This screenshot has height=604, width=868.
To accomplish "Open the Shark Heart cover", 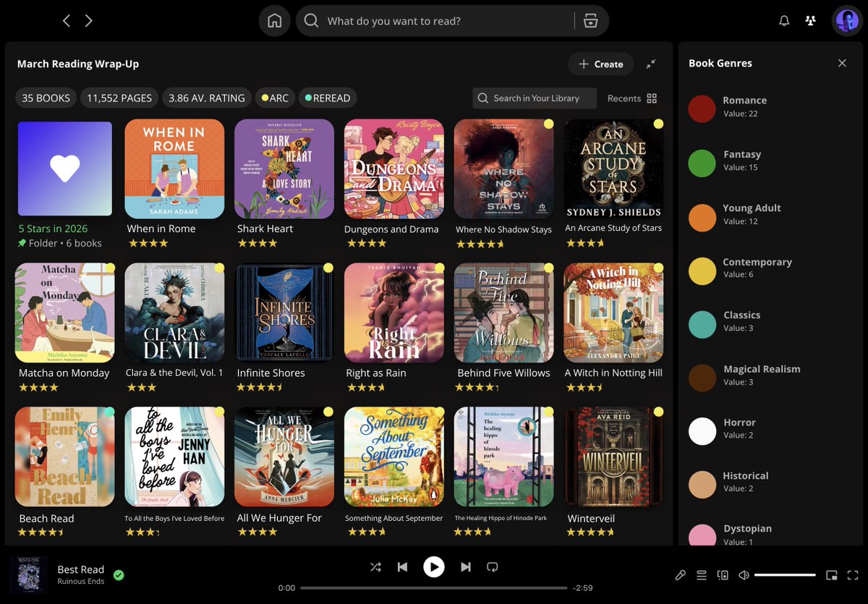I will tap(284, 169).
